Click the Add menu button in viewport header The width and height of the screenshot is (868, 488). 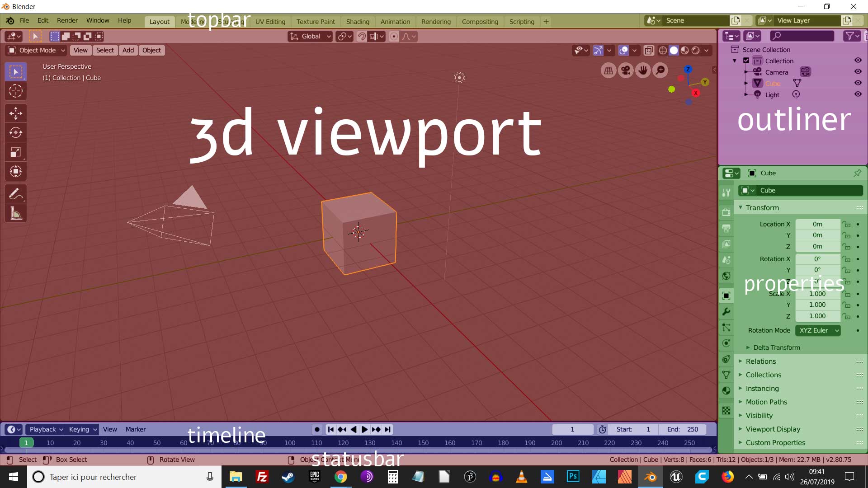(x=128, y=50)
